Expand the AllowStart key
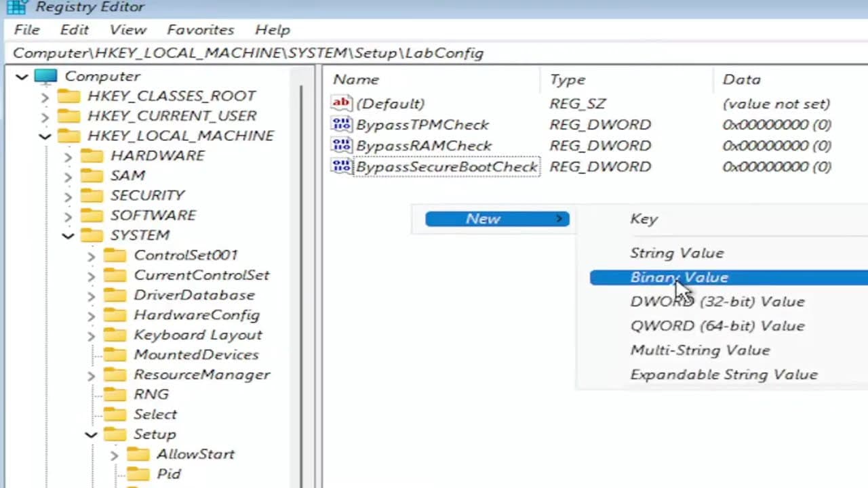 coord(115,455)
